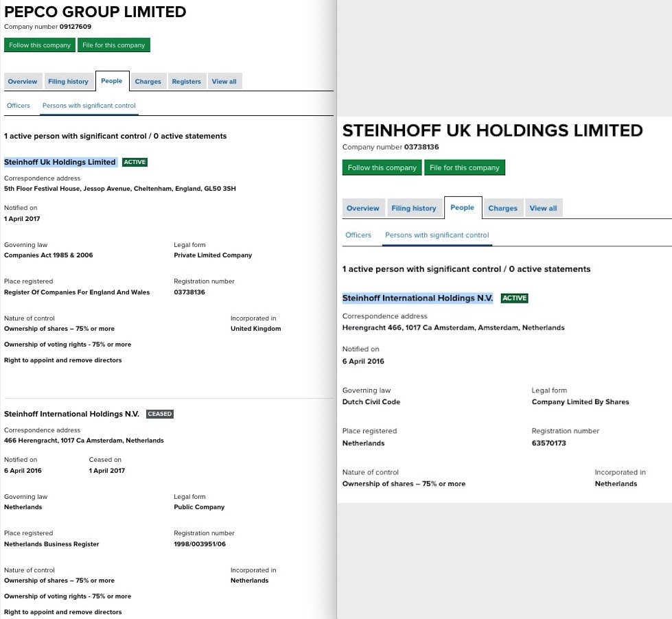Open the Overview tab on Steinhoff page
Viewport: 672px width, 619px height.
tap(362, 208)
